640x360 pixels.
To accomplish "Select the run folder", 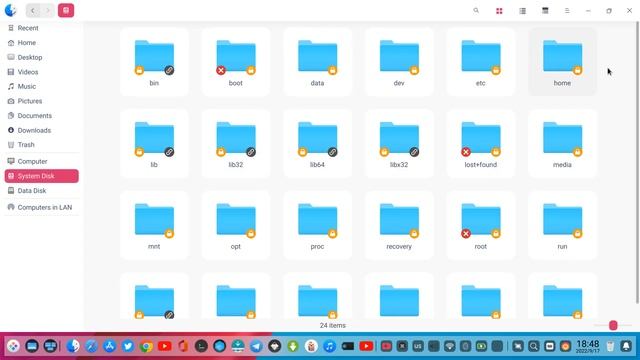I will (x=562, y=225).
